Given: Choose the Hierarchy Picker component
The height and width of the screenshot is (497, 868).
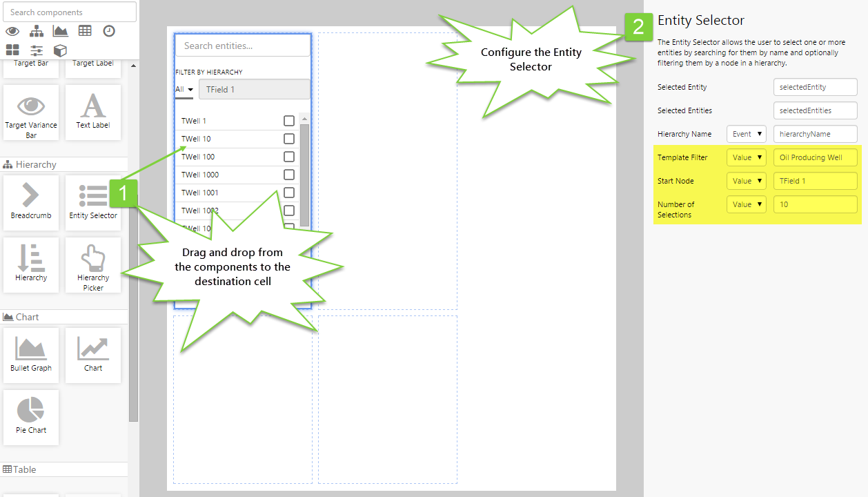Looking at the screenshot, I should click(x=93, y=264).
